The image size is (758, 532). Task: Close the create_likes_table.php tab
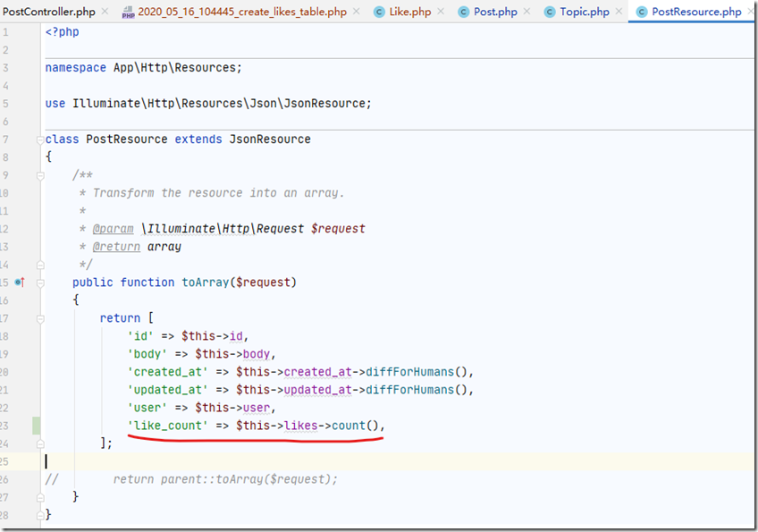(x=357, y=11)
